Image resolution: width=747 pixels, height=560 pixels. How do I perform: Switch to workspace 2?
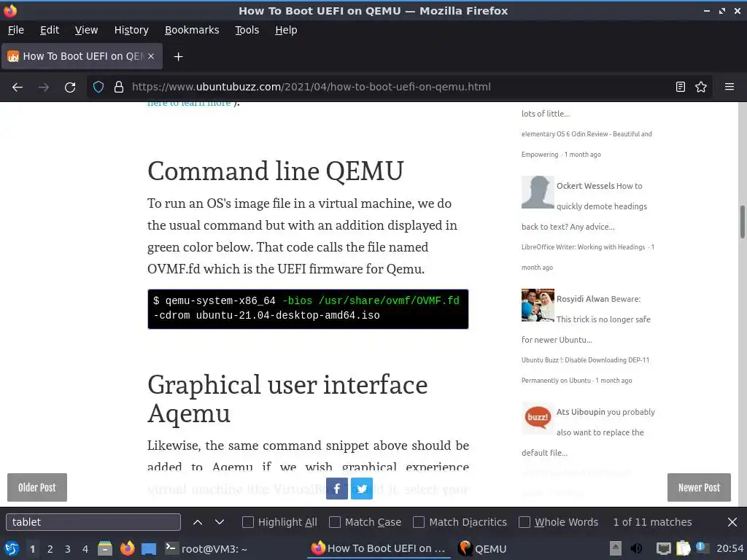[x=50, y=548]
